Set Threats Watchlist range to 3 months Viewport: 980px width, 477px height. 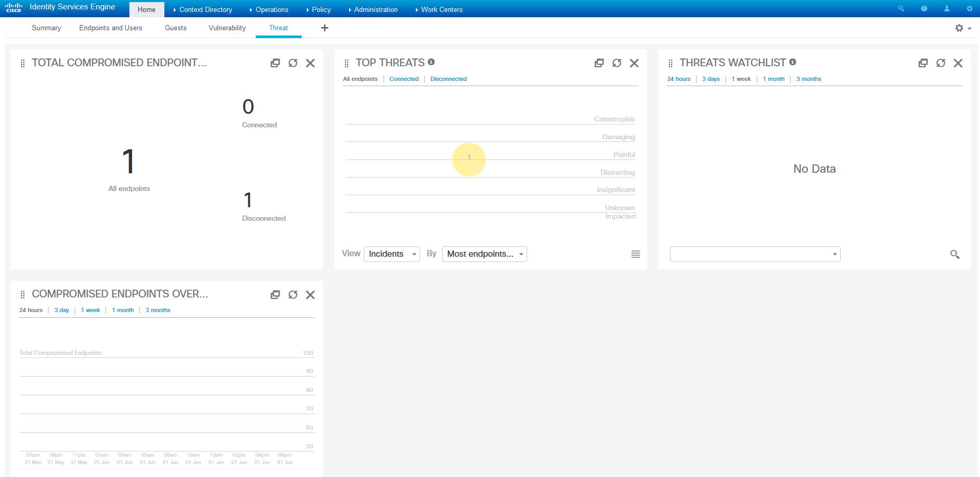point(808,79)
